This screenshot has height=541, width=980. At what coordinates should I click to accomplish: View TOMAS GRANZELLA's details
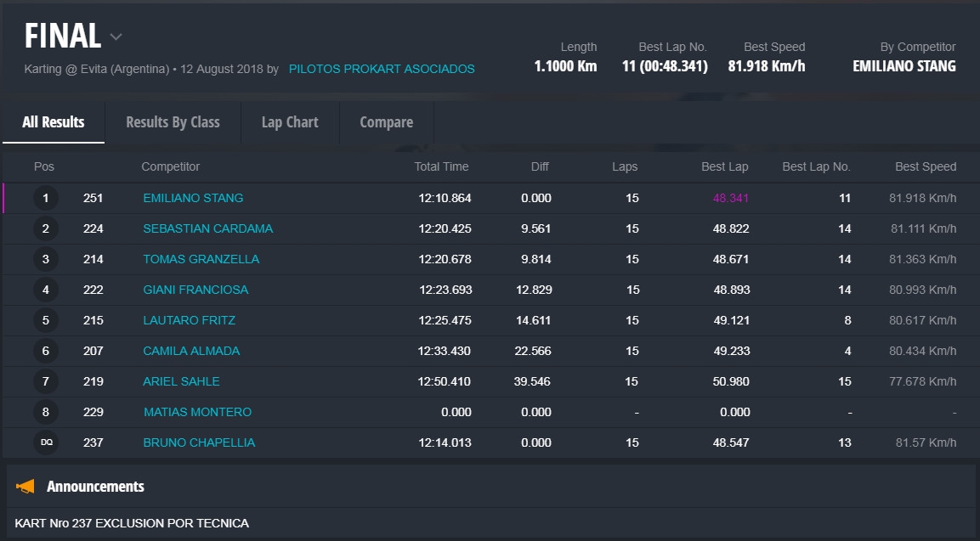pos(201,259)
